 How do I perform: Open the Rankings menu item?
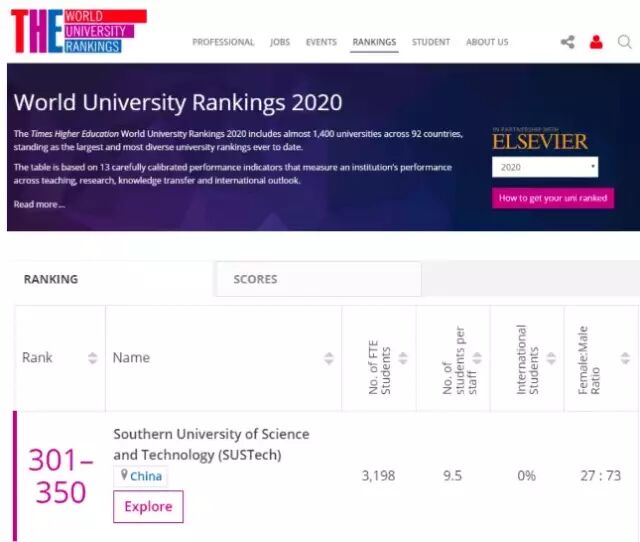[x=374, y=42]
